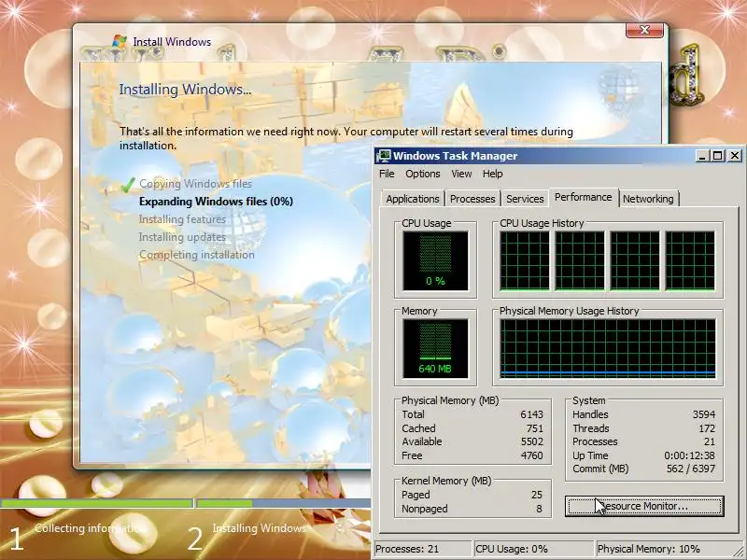Click the 'Installing Windows...' heading
Viewport: 747px width, 560px height.
click(x=185, y=89)
